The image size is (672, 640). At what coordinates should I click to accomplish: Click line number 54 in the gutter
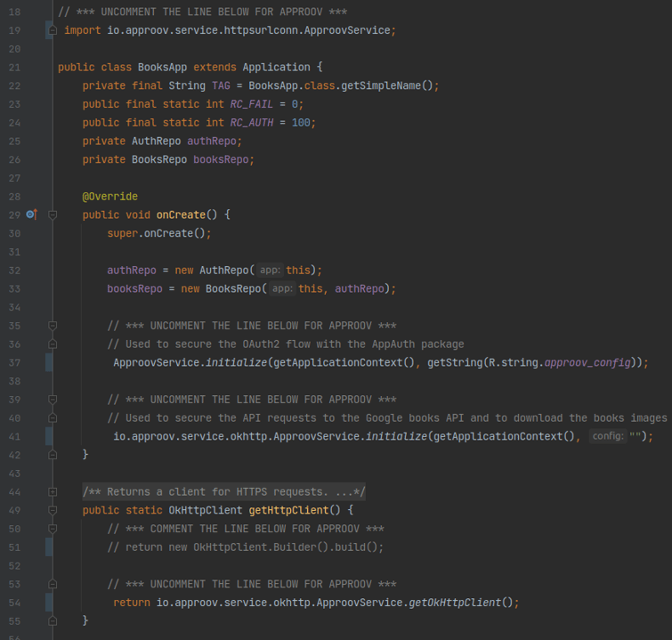tap(14, 603)
